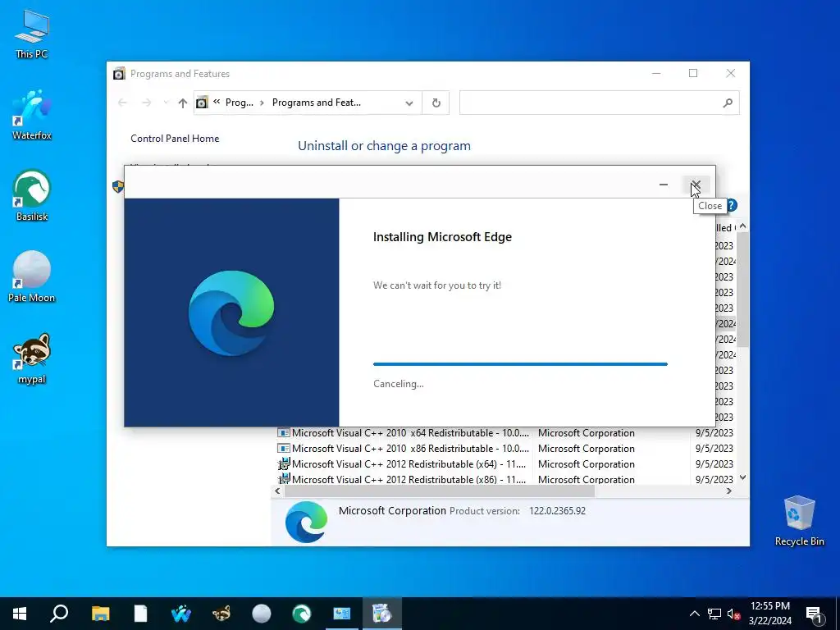Click the search magnifier in Programs and Features

(728, 103)
